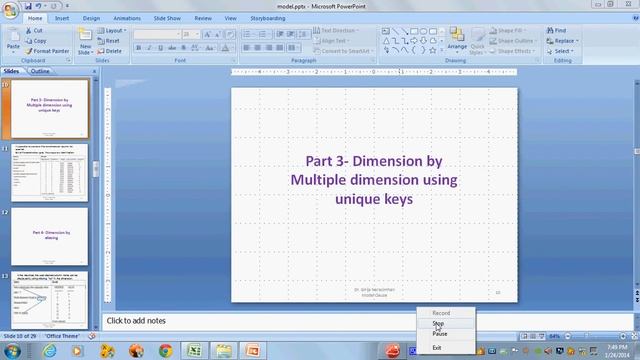Choose Stop in the recorder menu
This screenshot has width=640, height=360.
coord(438,323)
